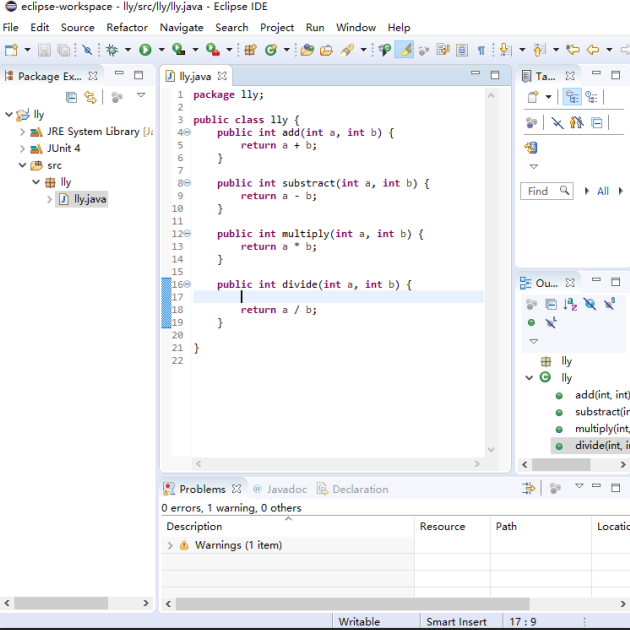The image size is (630, 630).
Task: Collapse all in Package Explorer
Action: click(71, 97)
